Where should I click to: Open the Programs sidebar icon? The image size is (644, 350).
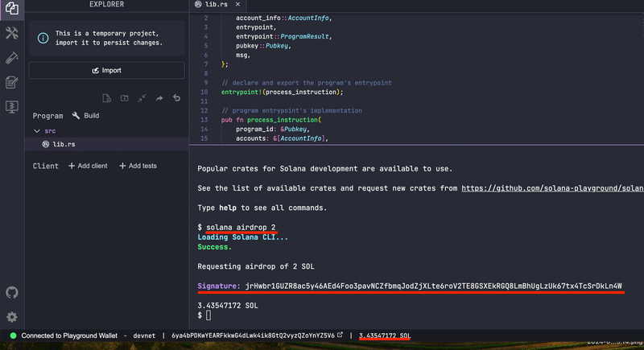12,107
